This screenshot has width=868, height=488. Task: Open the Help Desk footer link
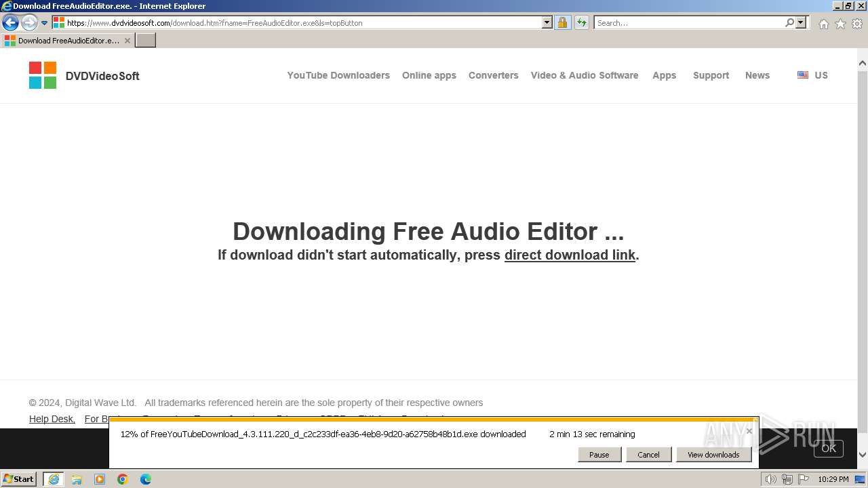pyautogui.click(x=52, y=419)
